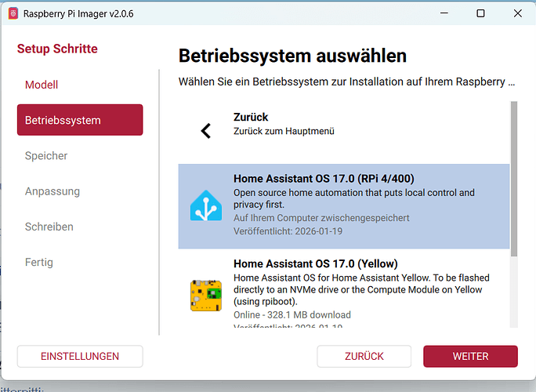This screenshot has height=392, width=536.
Task: Select the Betriebssystem setup step
Action: (x=80, y=120)
